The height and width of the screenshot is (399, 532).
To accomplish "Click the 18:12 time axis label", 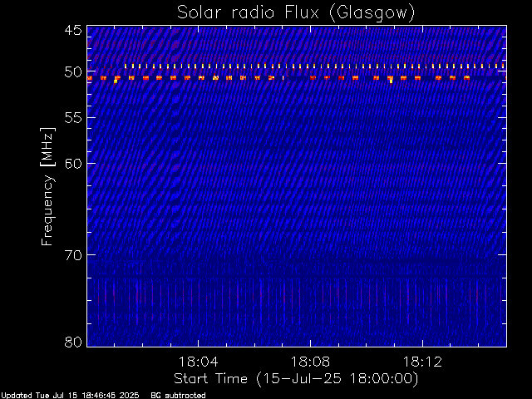I will (422, 362).
